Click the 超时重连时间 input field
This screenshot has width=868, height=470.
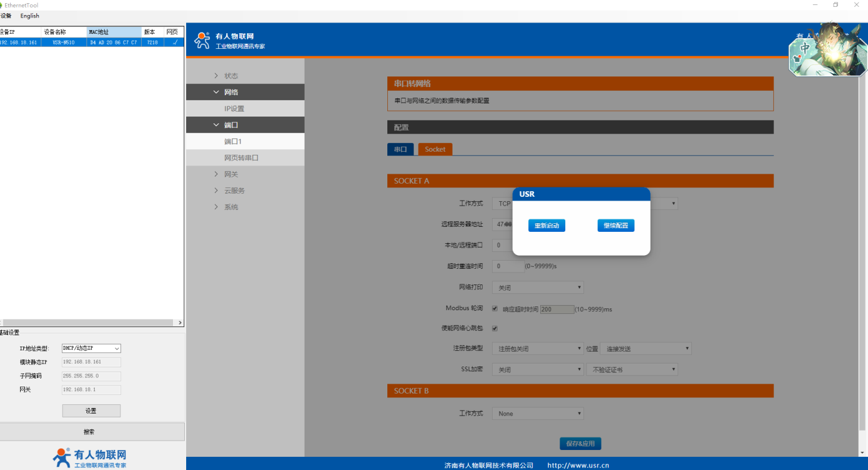(508, 266)
